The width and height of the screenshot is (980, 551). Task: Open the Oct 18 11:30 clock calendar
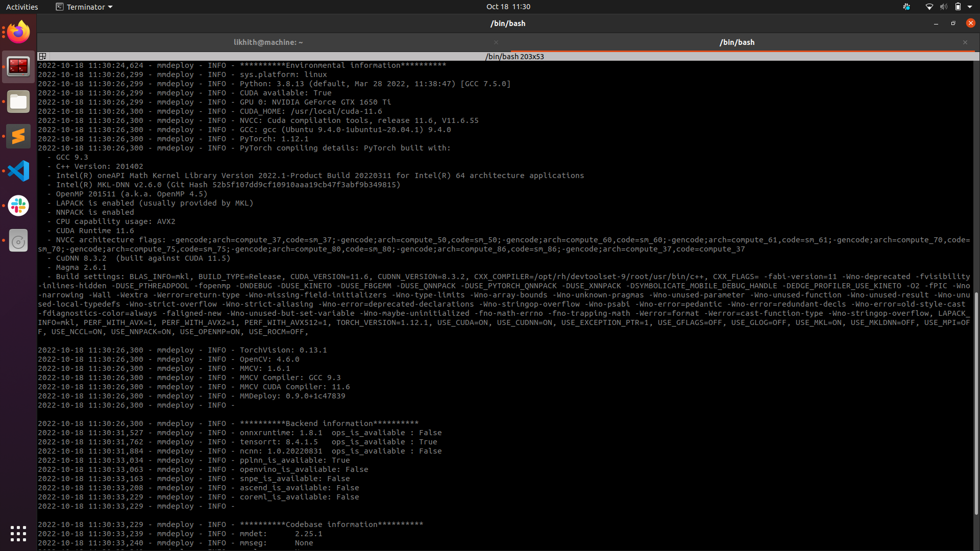508,7
